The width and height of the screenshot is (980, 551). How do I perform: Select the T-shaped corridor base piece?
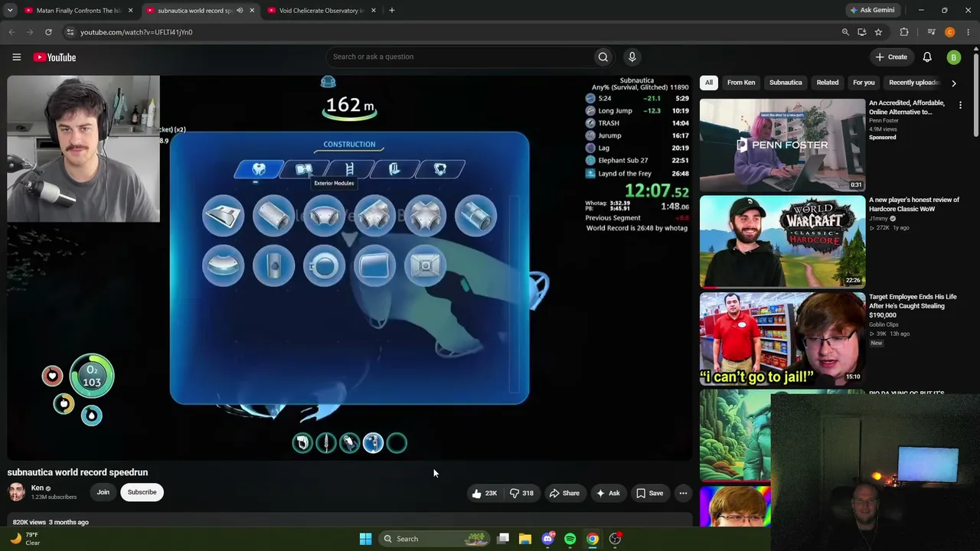click(374, 215)
